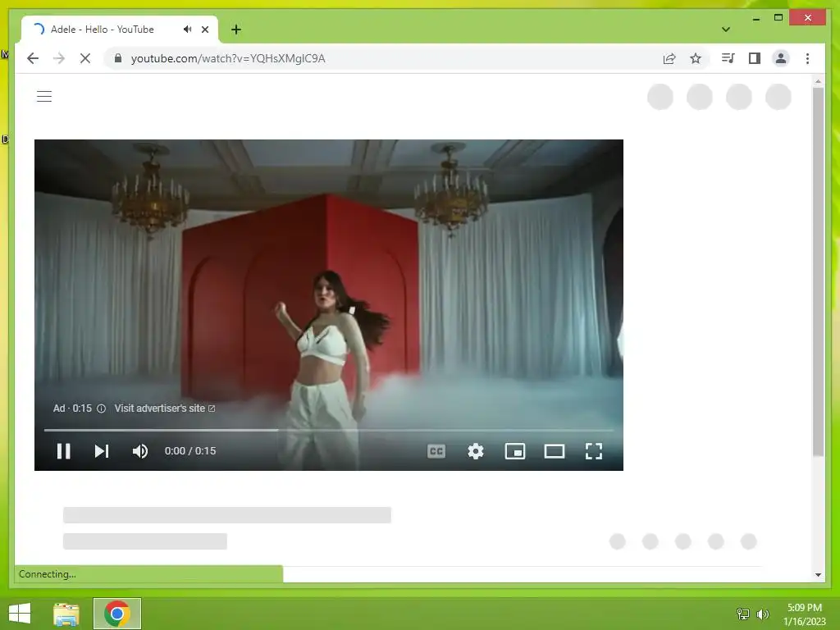Open a new tab with plus button

click(x=236, y=30)
